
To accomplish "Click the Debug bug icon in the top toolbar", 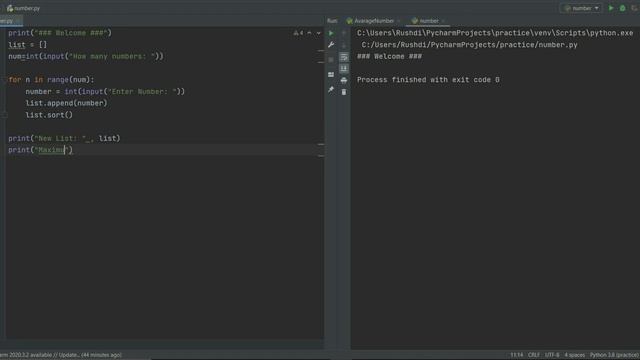I will [x=622, y=8].
